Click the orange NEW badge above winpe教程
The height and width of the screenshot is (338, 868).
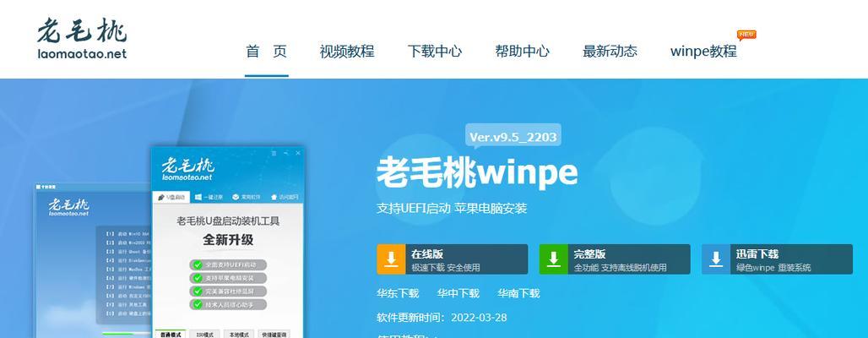tap(746, 35)
